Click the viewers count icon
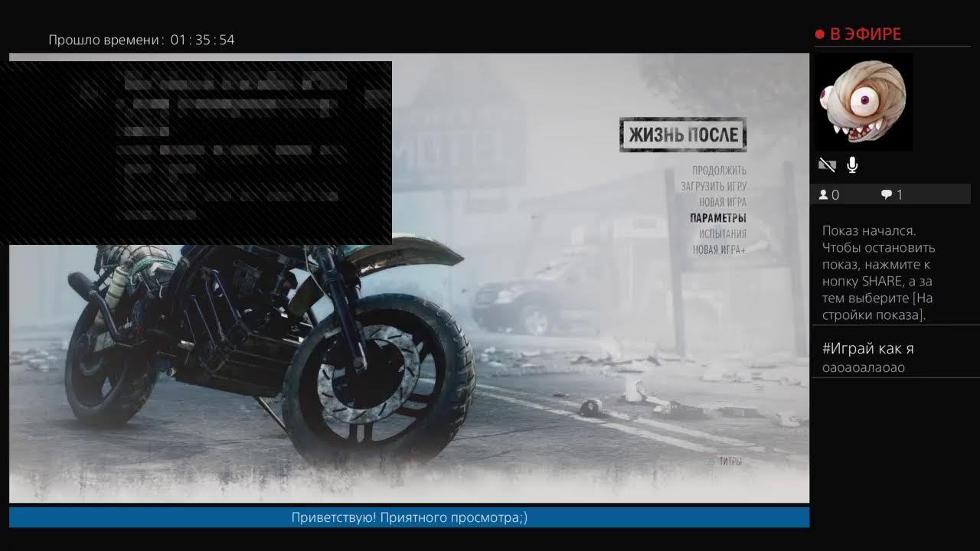The width and height of the screenshot is (980, 551). point(824,195)
